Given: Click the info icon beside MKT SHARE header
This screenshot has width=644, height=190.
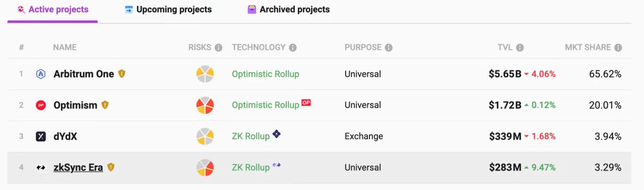Looking at the screenshot, I should 618,48.
